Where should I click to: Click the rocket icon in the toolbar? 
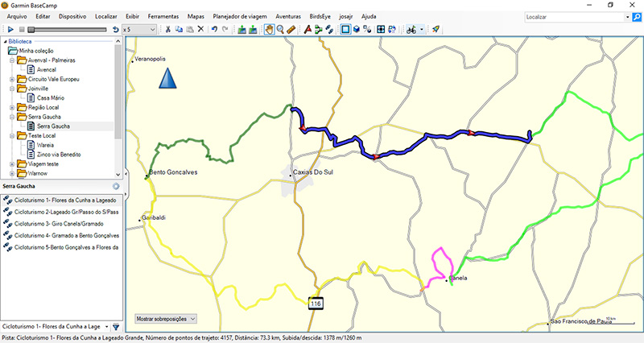pos(436,30)
